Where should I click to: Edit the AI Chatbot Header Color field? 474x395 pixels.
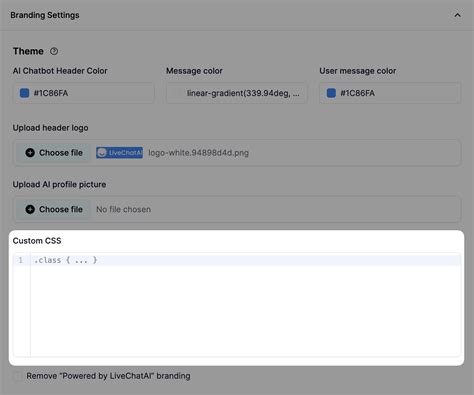(x=84, y=93)
